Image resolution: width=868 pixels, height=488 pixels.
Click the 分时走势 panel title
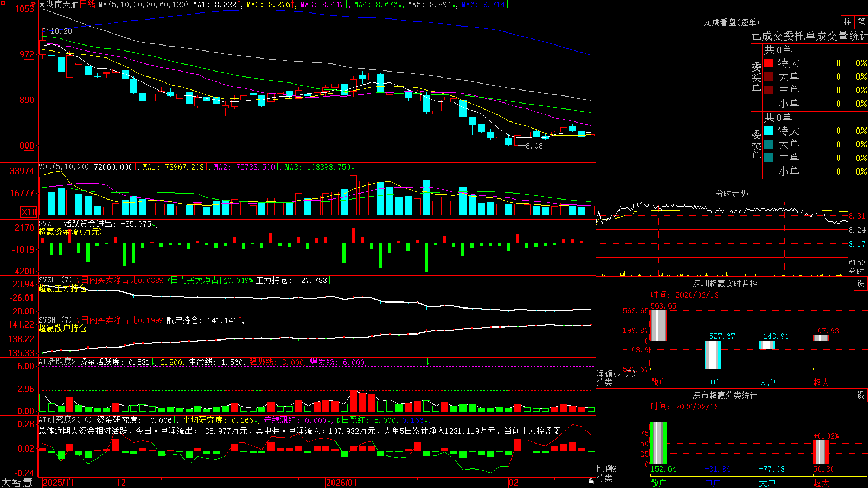(731, 194)
